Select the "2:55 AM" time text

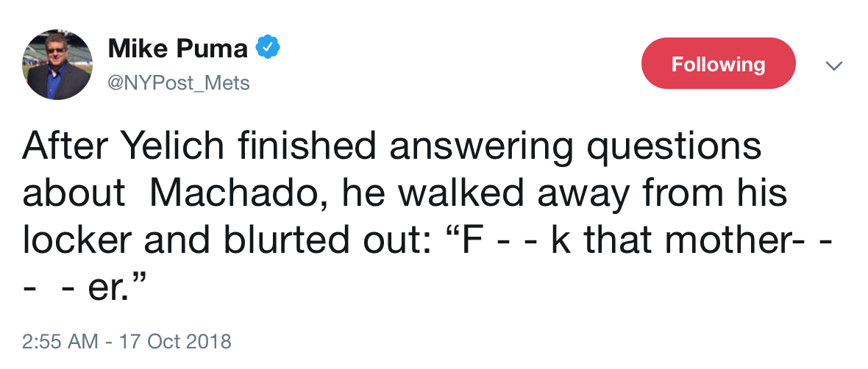(x=60, y=341)
